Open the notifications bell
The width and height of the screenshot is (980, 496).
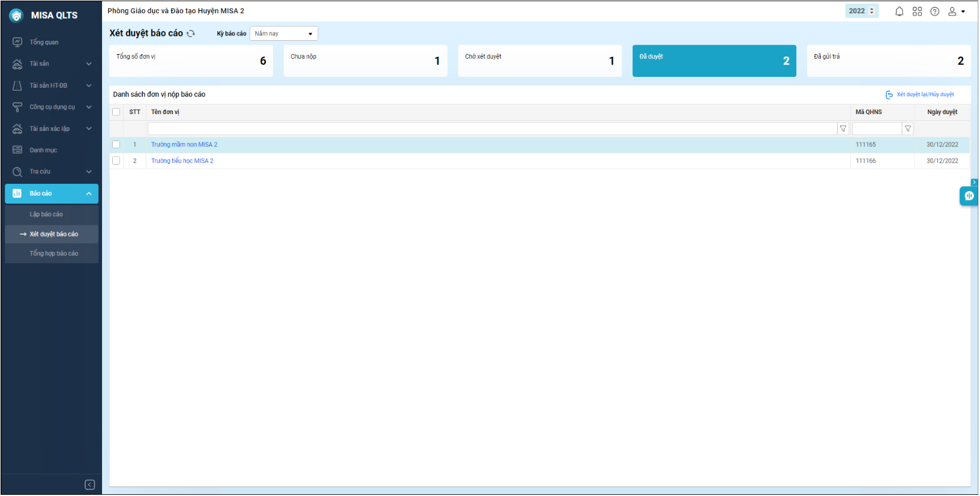[x=899, y=11]
